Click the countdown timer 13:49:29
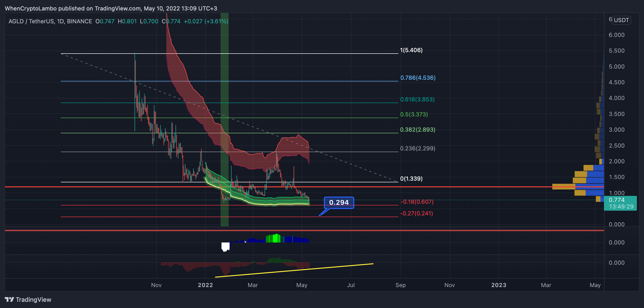The image size is (644, 308). [621, 207]
